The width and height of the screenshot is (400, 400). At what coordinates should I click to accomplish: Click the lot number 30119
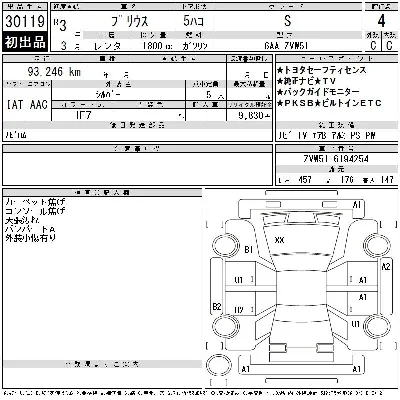(25, 21)
